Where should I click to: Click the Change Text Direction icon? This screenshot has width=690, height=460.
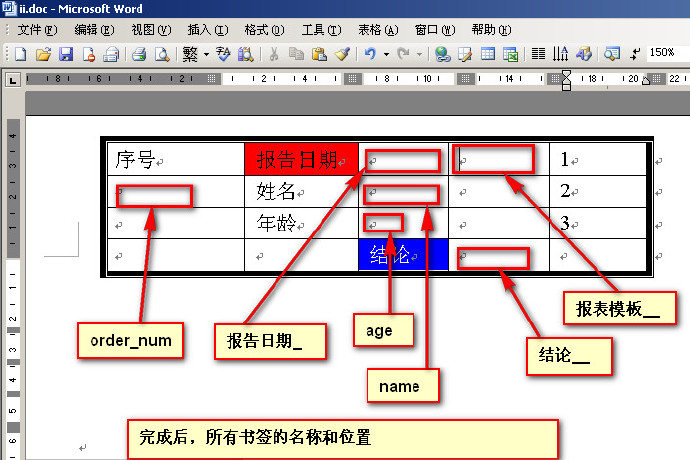(x=561, y=54)
